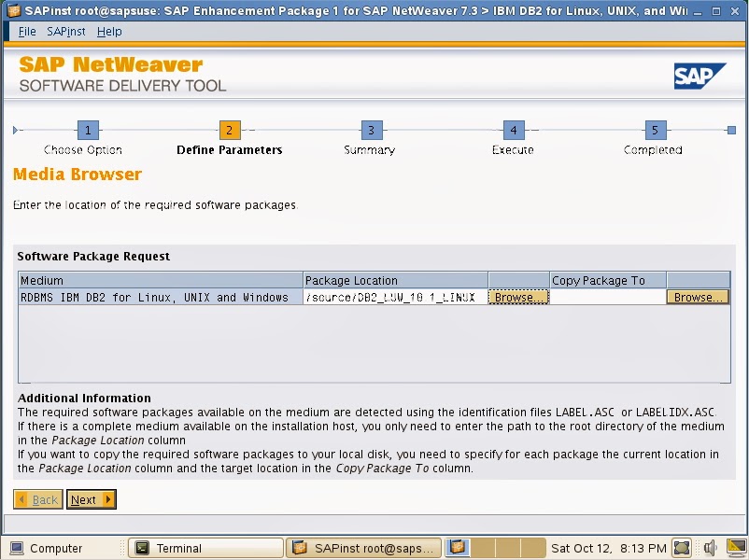
Task: Open the SAPinst menu
Action: point(64,31)
